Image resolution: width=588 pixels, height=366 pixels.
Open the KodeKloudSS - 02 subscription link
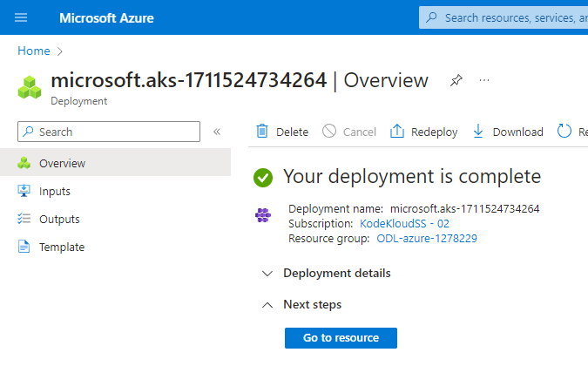click(x=404, y=223)
